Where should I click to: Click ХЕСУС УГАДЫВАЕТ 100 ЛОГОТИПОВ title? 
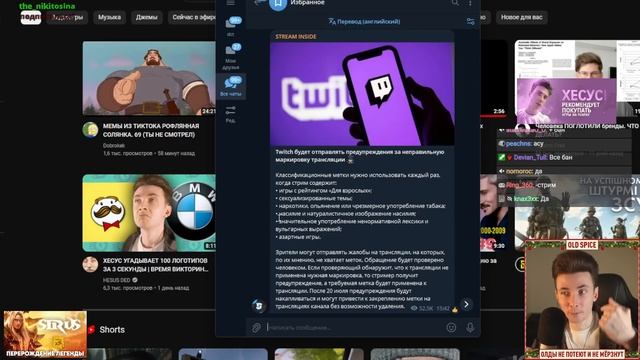point(156,264)
